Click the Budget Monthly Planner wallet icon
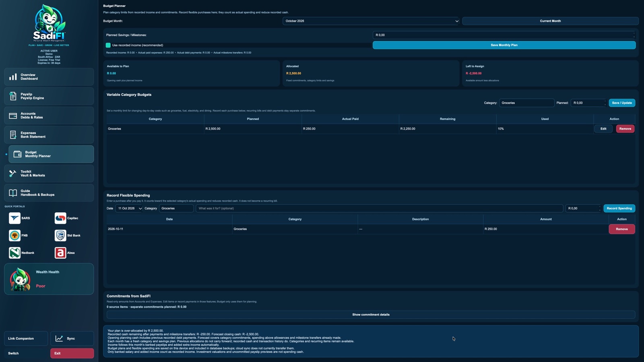This screenshot has height=362, width=644. [17, 154]
